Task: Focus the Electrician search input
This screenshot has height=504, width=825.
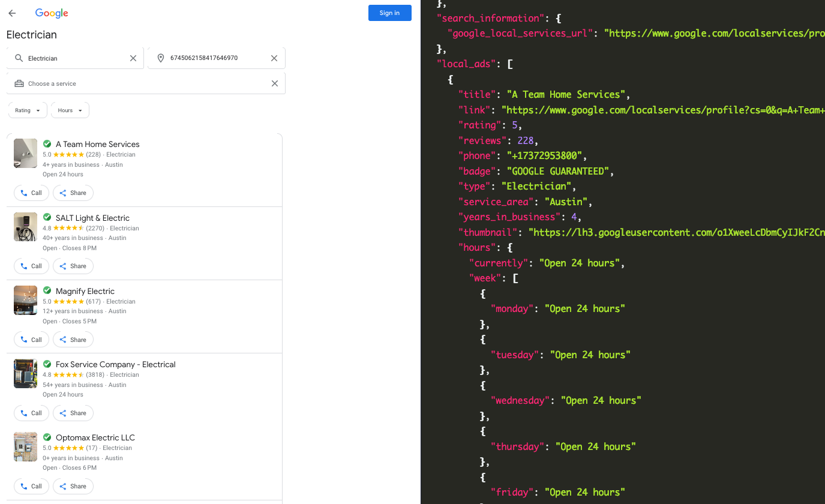Action: (x=75, y=58)
